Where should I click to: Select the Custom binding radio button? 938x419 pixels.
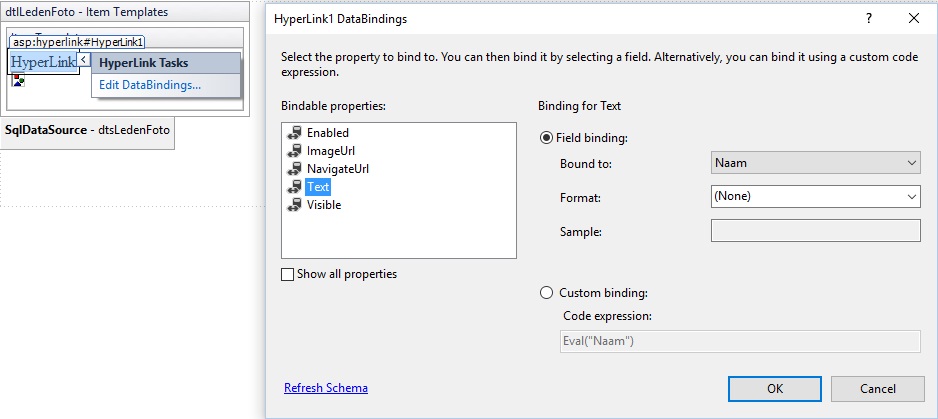pyautogui.click(x=546, y=293)
